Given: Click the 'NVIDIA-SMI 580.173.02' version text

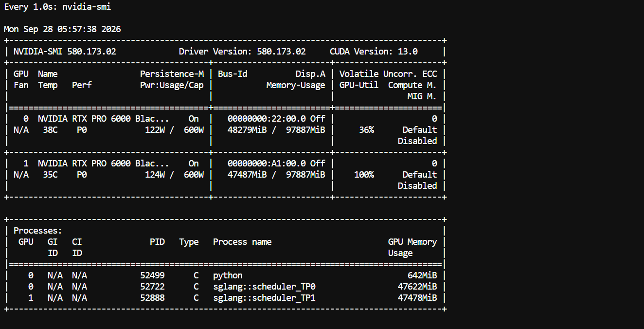Looking at the screenshot, I should tap(65, 52).
